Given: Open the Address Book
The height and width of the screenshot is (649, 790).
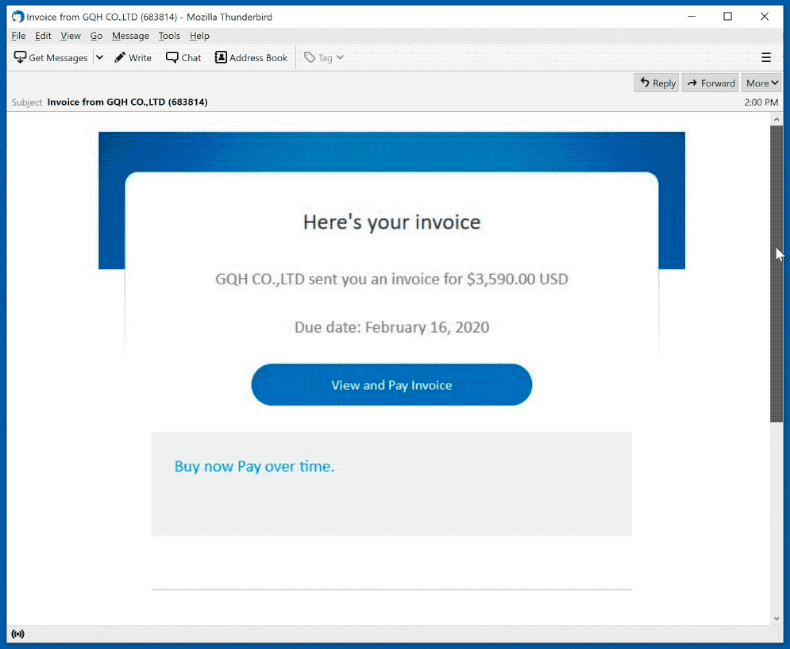Looking at the screenshot, I should pos(251,57).
